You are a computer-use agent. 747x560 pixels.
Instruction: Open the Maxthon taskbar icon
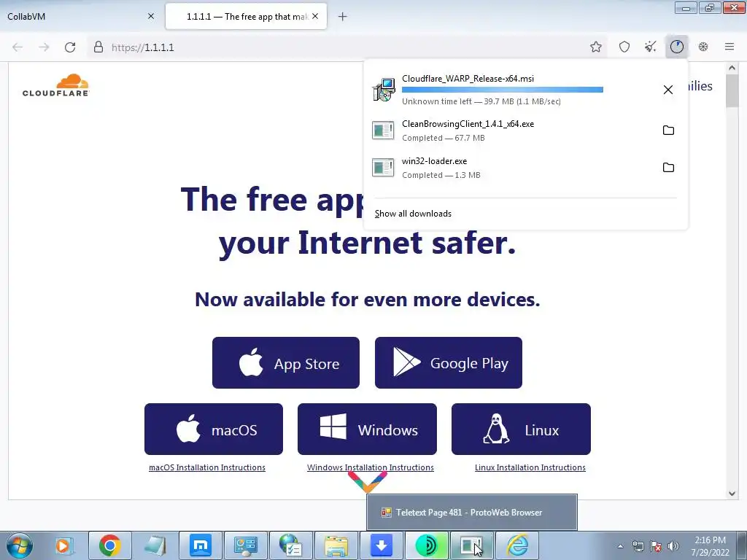[x=201, y=545]
